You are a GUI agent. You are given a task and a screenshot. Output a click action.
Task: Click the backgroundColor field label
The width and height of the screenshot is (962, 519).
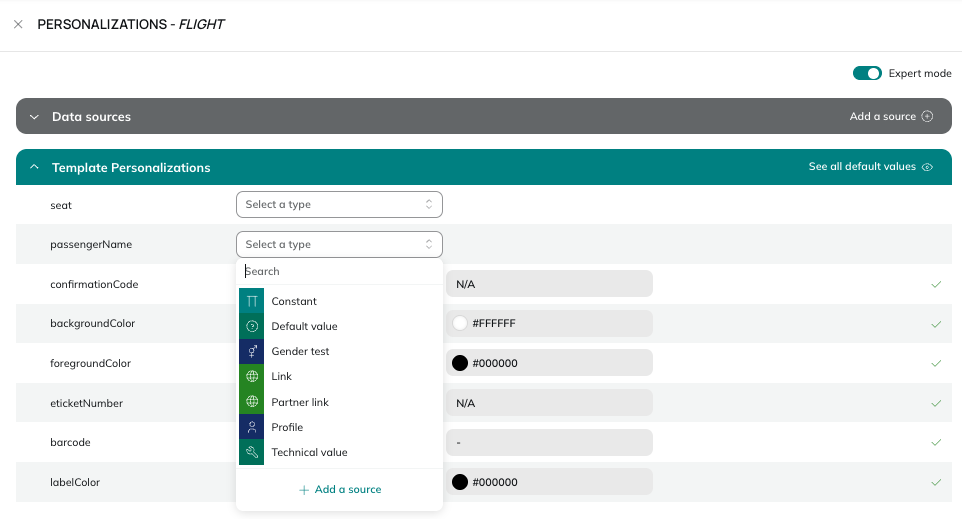point(92,323)
